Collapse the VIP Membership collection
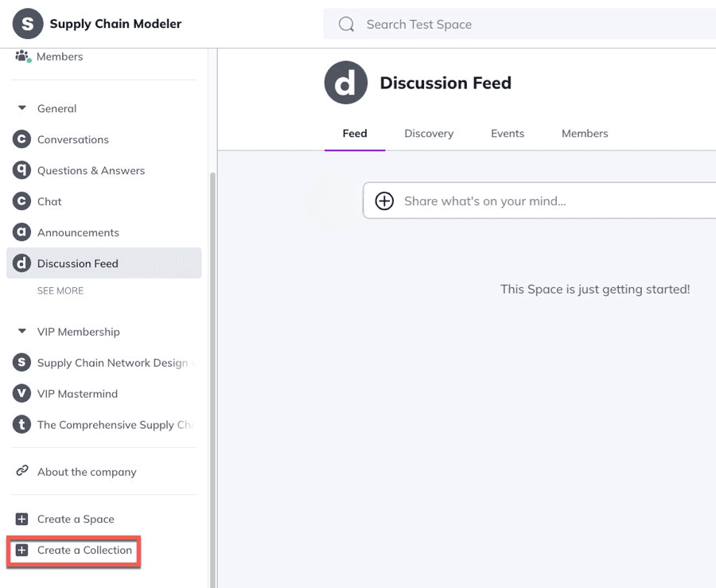The width and height of the screenshot is (716, 588). [x=22, y=332]
